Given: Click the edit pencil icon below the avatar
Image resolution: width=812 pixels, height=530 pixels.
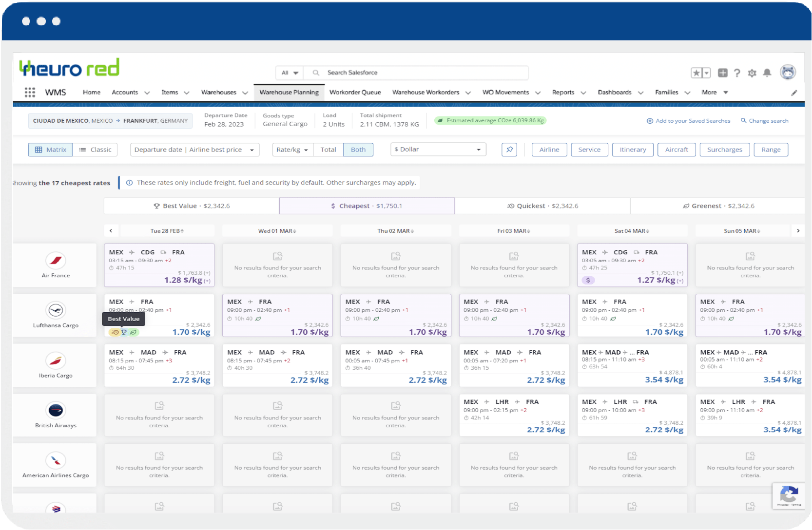Looking at the screenshot, I should pos(795,93).
